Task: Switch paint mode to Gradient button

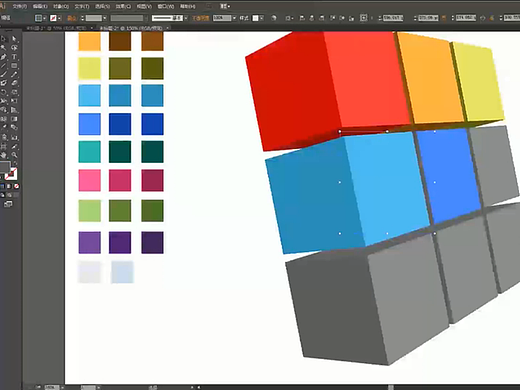Action: (x=9, y=186)
